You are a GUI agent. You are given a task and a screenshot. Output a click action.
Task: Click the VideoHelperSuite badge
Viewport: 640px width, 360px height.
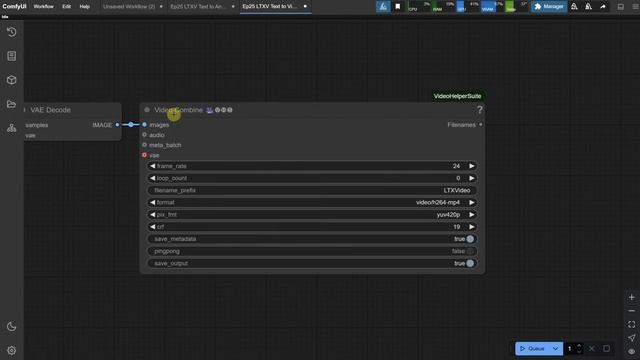[x=457, y=96]
